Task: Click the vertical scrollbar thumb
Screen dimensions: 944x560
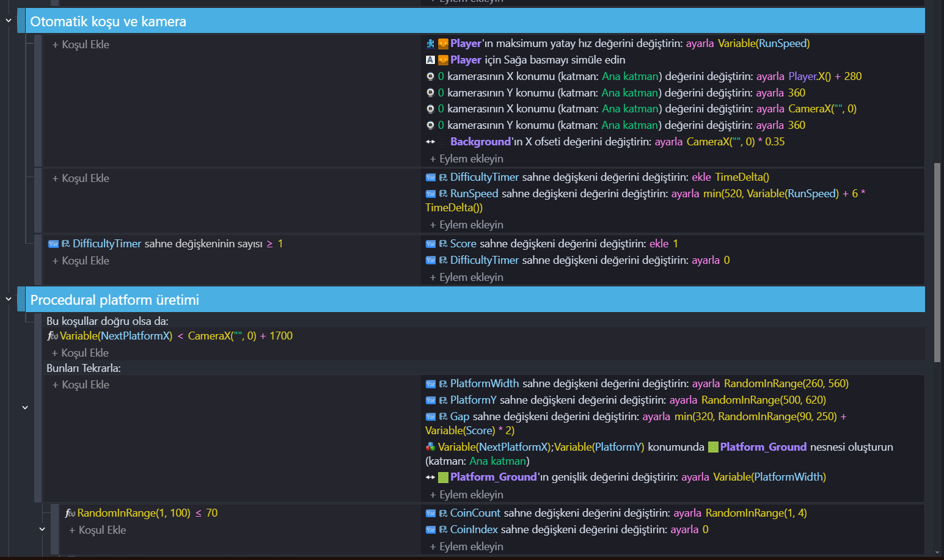Action: click(937, 263)
